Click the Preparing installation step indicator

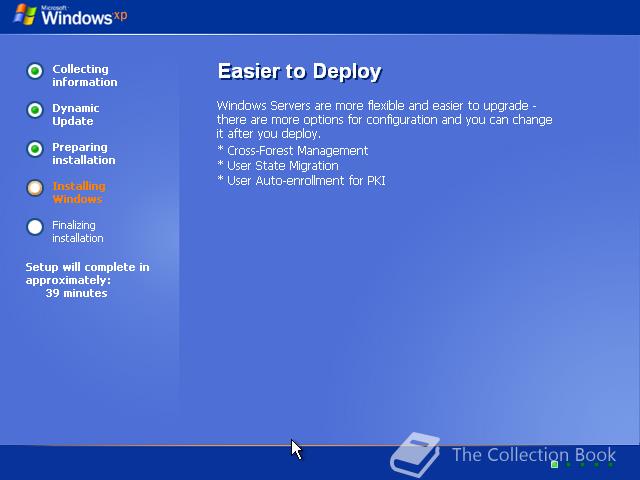point(35,149)
